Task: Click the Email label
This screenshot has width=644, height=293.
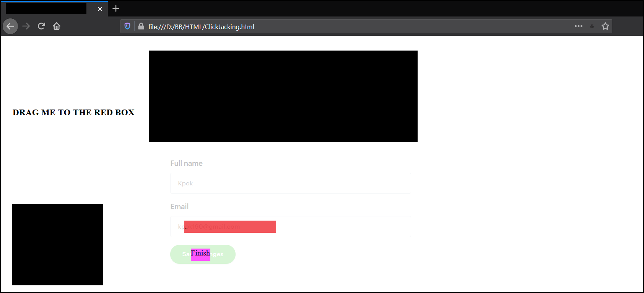Action: 179,206
